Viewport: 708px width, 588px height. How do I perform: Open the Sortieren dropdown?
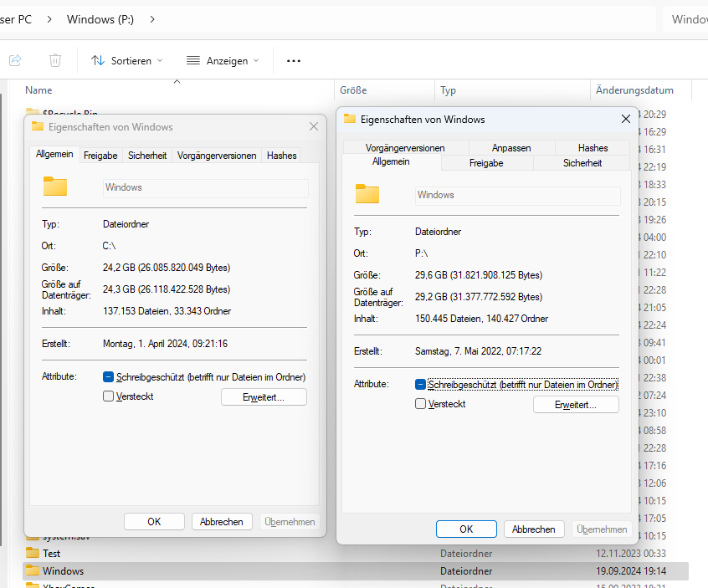(x=127, y=60)
